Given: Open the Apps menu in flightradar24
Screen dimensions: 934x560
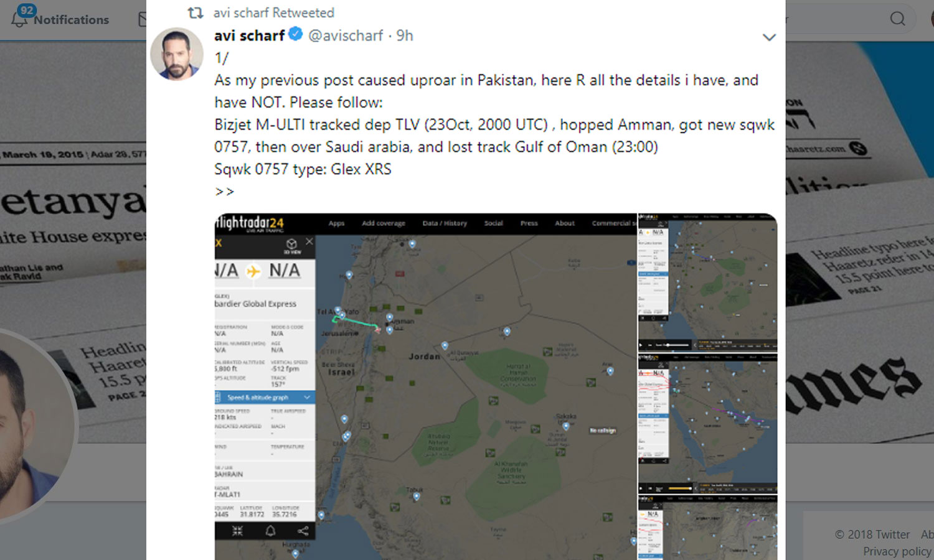Looking at the screenshot, I should [x=336, y=223].
